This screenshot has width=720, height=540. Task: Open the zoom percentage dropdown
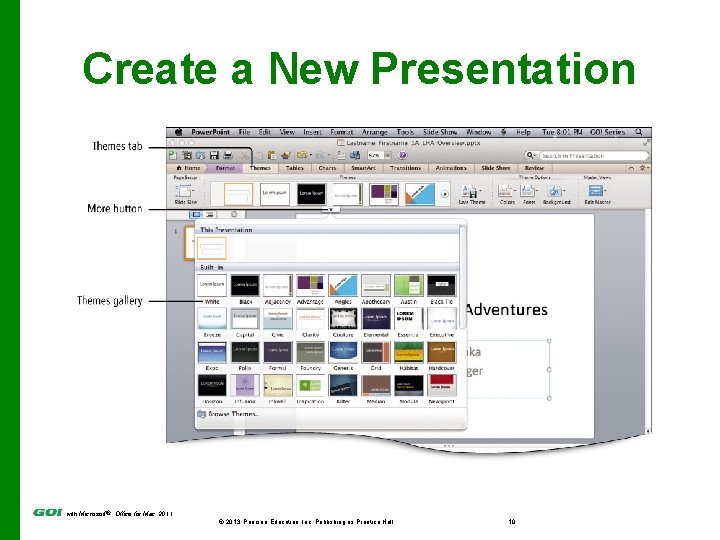coord(388,156)
